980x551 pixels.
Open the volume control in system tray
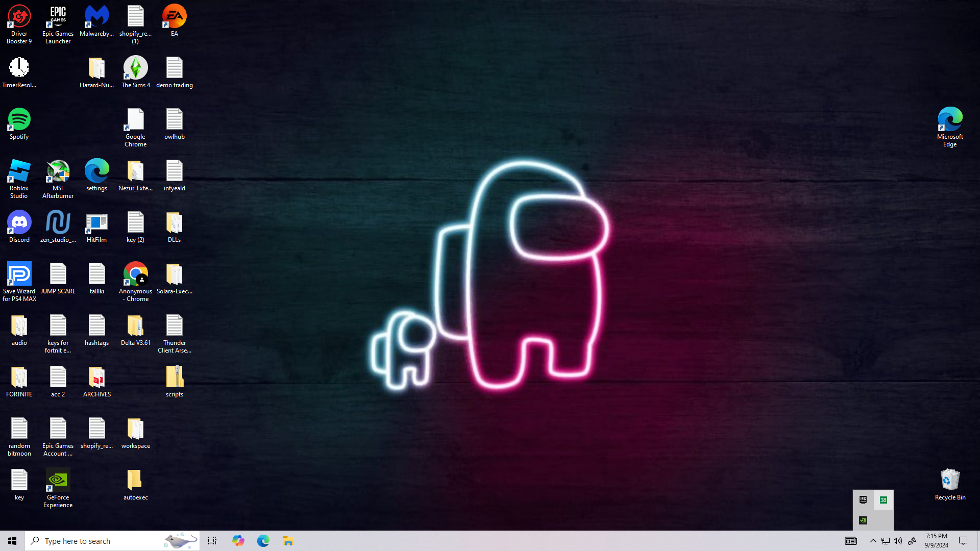(x=898, y=541)
